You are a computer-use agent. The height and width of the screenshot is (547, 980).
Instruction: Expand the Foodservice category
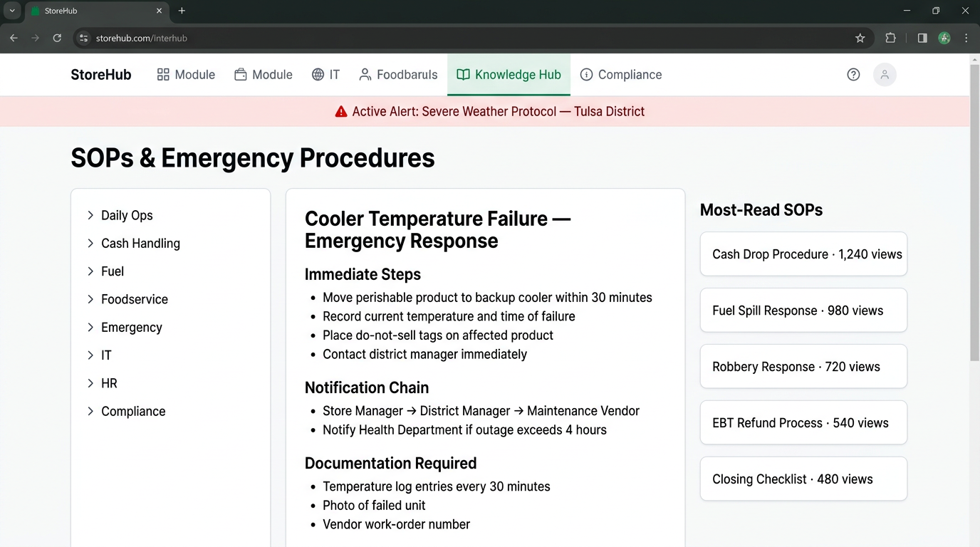coord(127,299)
